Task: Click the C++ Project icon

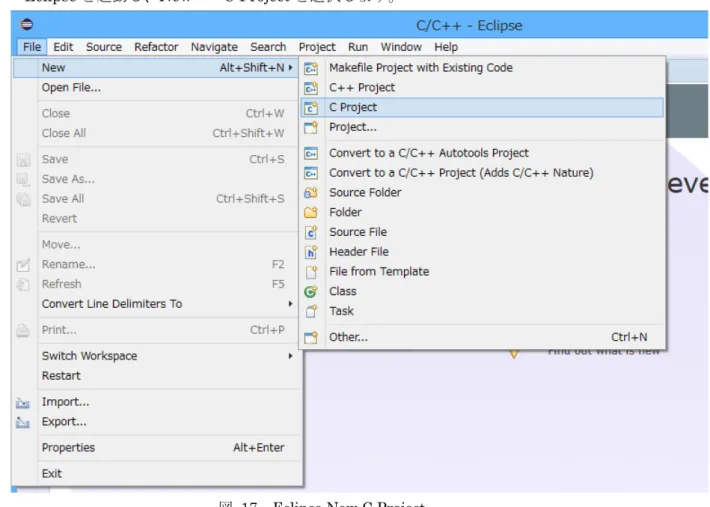Action: (x=311, y=88)
